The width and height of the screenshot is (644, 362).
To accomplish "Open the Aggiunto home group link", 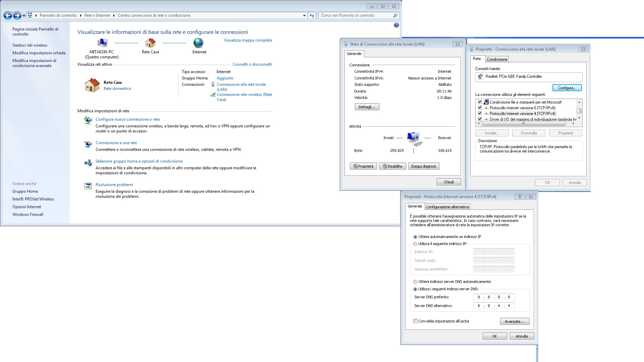I will (225, 78).
